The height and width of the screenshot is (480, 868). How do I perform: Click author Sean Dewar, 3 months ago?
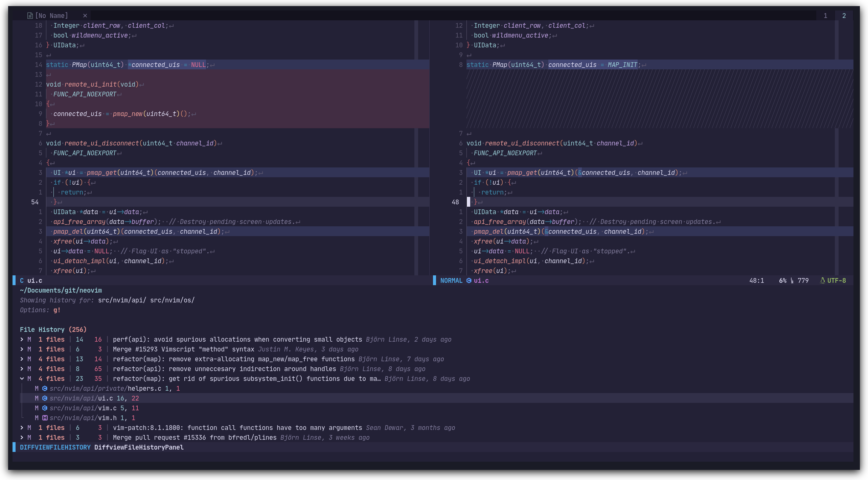(x=410, y=428)
